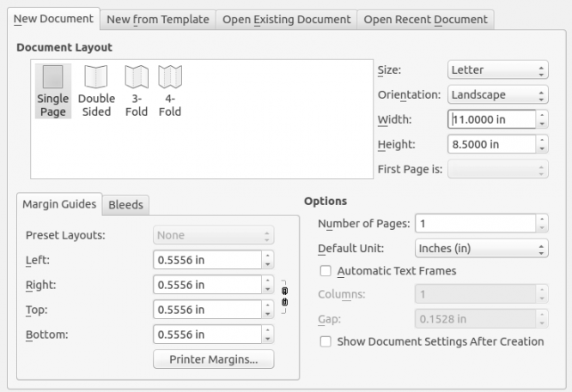Enable Automatic Text Frames checkbox
This screenshot has width=572, height=392.
tap(326, 271)
